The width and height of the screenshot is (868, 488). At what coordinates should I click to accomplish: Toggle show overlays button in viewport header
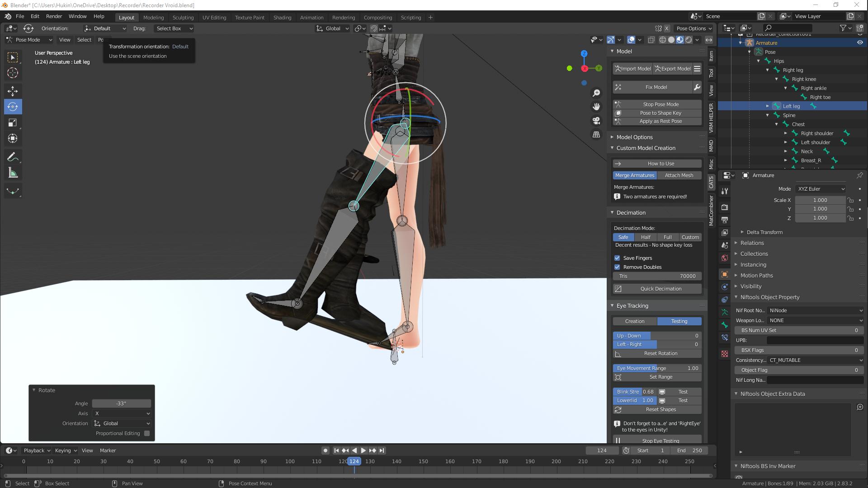pyautogui.click(x=631, y=40)
